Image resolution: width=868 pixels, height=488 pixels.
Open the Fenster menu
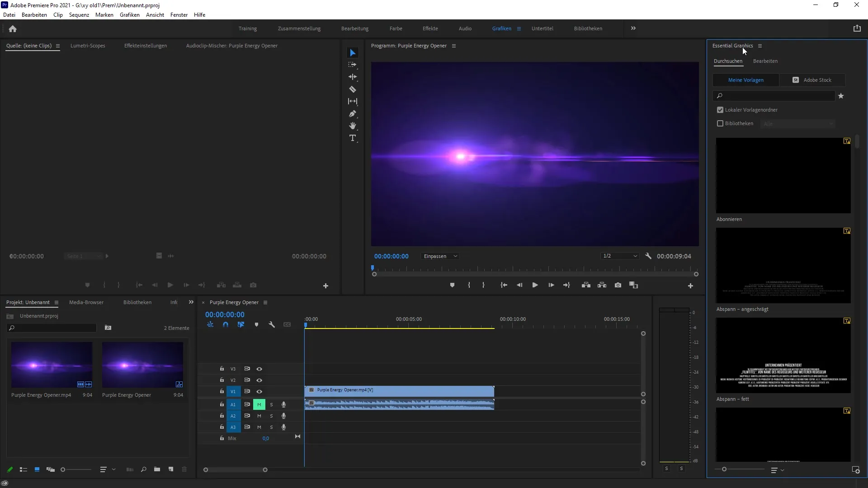(x=179, y=15)
